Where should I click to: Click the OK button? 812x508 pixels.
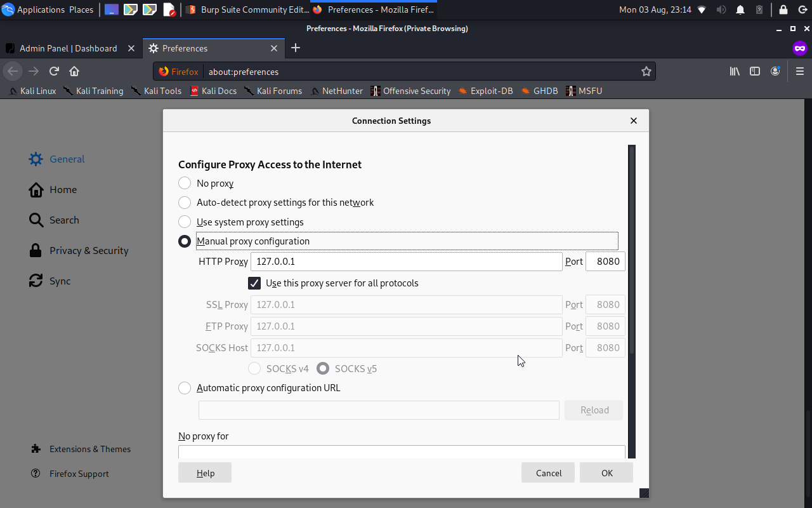tap(606, 472)
